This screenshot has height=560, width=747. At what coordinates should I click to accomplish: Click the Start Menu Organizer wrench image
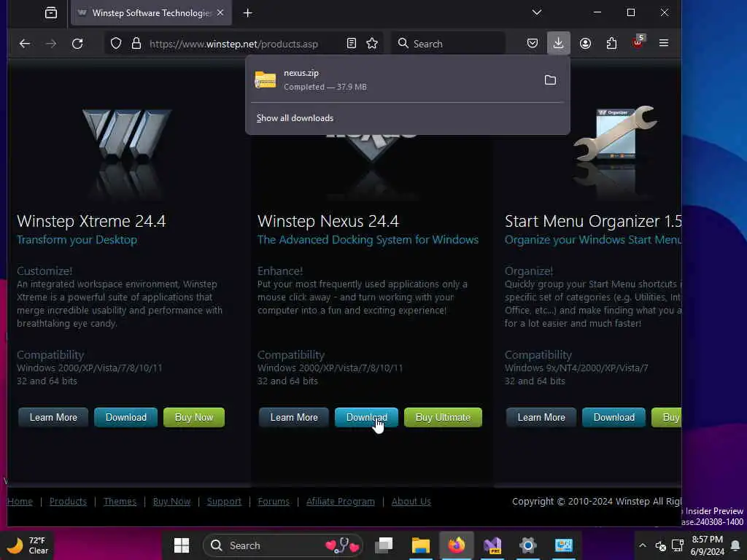[616, 134]
